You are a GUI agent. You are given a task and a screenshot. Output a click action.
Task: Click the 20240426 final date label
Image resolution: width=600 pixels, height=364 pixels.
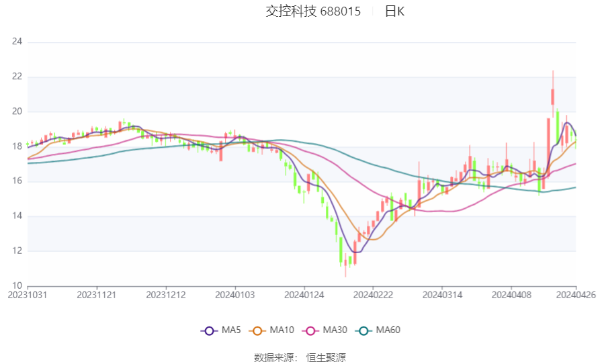[576, 295]
